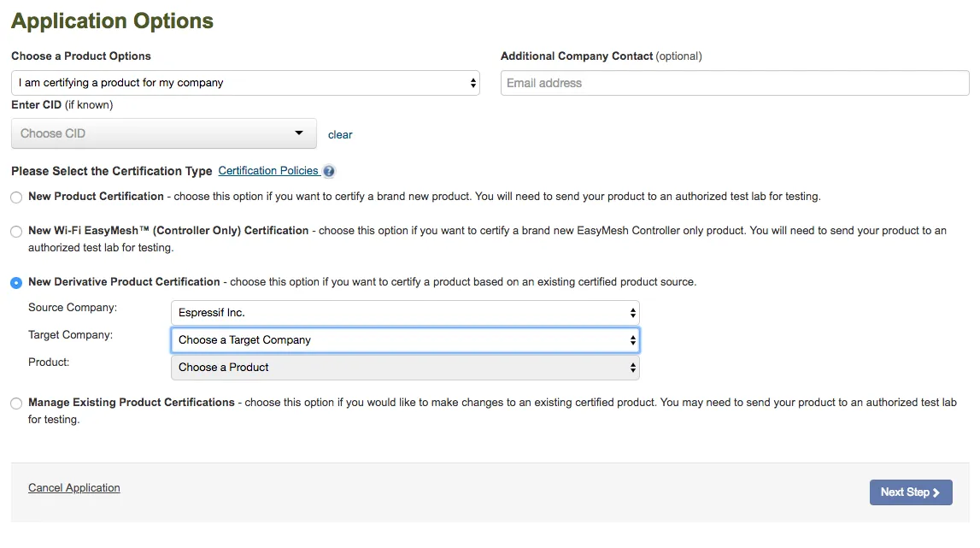This screenshot has height=548, width=980.
Task: Select New Product Certification radio button
Action: pos(17,197)
